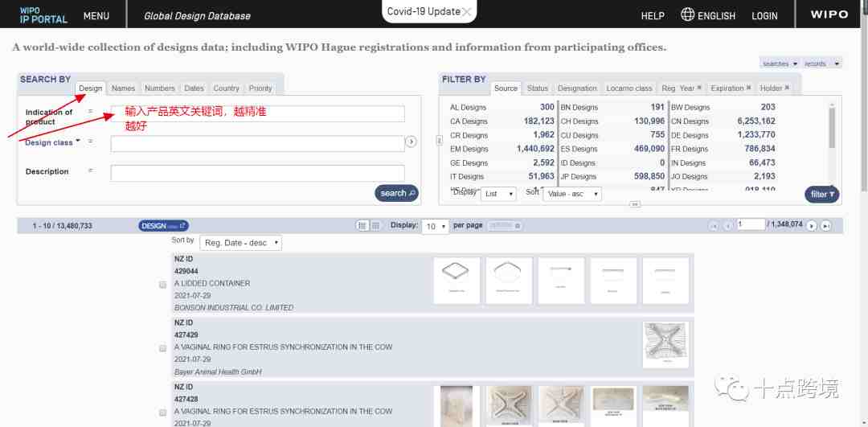868x427 pixels.
Task: Open the Value - asc sort dropdown
Action: pyautogui.click(x=571, y=194)
